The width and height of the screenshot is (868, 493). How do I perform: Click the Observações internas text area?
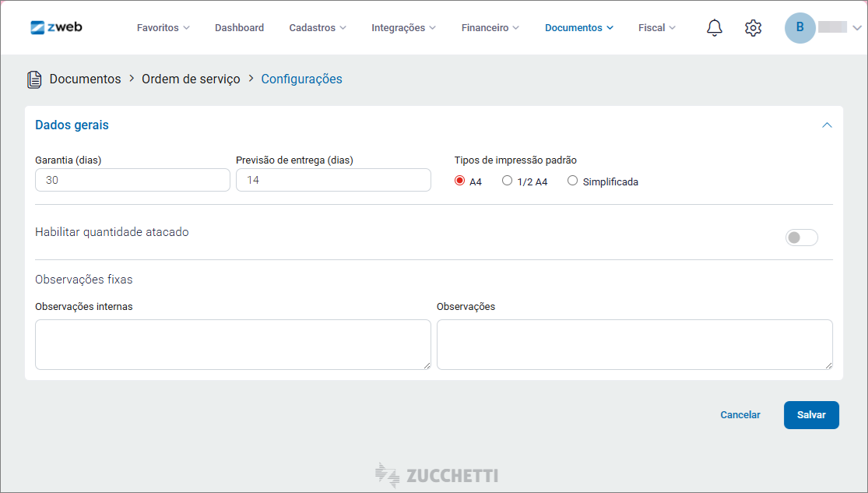pos(232,344)
